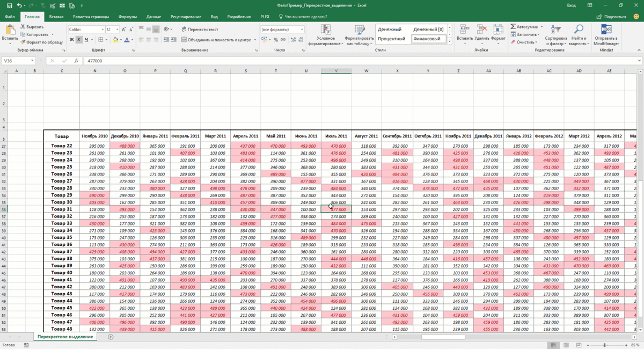Align text to left in cell
The image size is (644, 349).
pos(141,40)
